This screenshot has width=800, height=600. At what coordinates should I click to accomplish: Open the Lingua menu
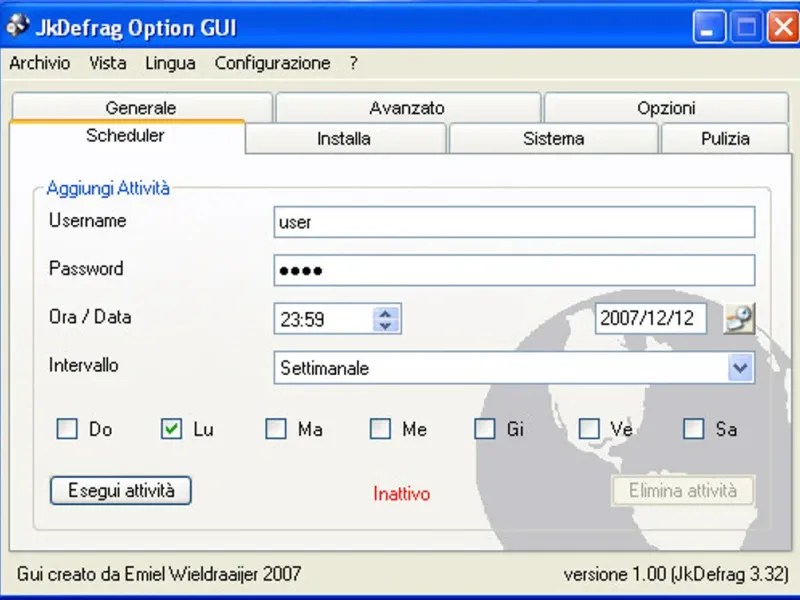[x=170, y=63]
